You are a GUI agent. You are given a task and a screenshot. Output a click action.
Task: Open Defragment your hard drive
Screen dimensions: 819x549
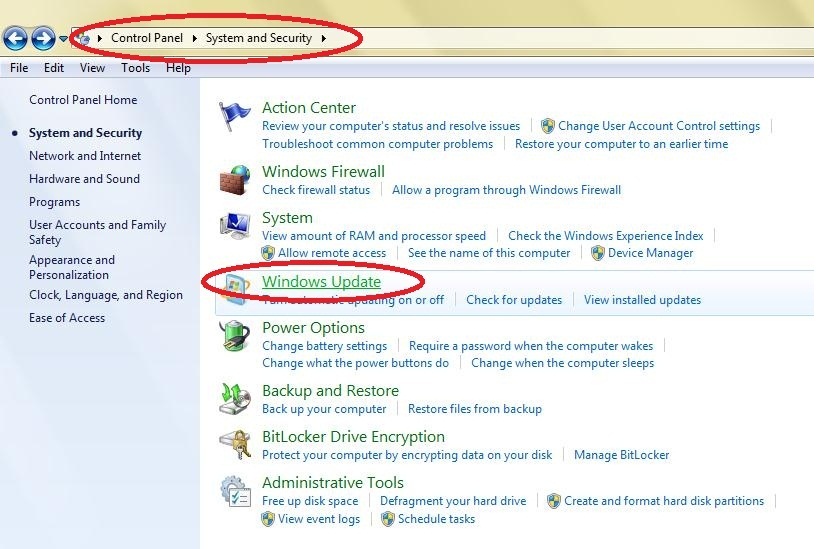click(x=453, y=501)
